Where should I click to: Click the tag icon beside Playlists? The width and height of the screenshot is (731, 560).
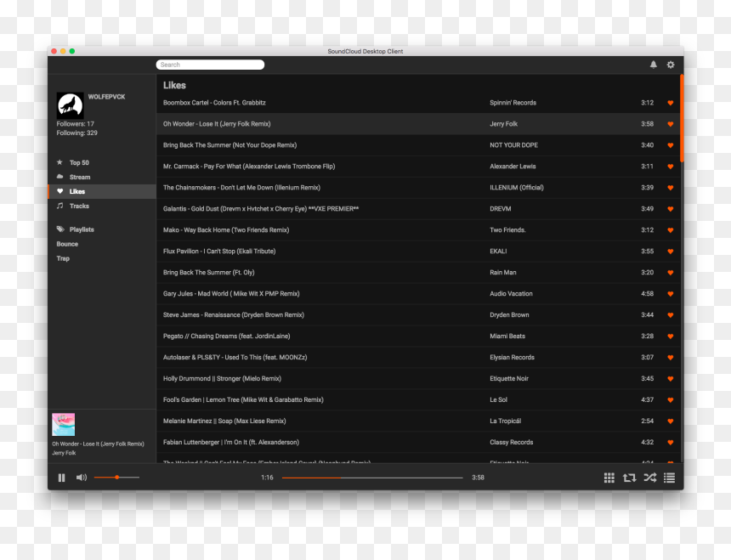60,229
